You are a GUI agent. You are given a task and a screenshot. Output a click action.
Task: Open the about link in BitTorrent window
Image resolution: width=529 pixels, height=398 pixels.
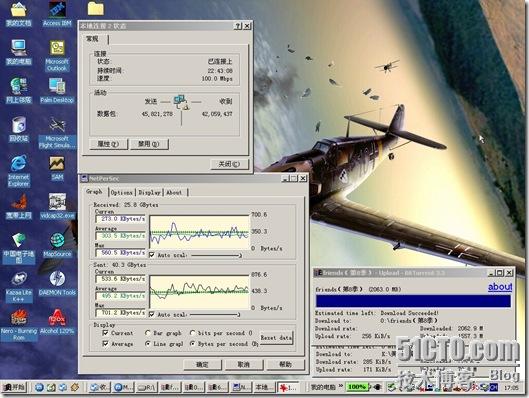pos(500,287)
